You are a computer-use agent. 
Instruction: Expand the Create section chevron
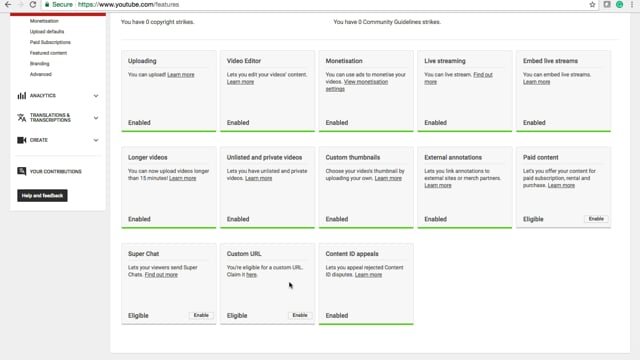tap(96, 140)
